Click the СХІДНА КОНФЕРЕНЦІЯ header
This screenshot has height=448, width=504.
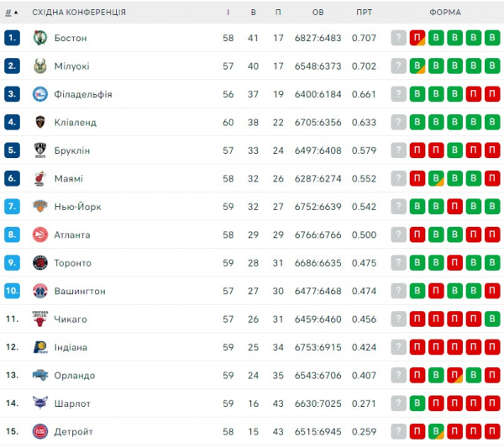click(79, 13)
